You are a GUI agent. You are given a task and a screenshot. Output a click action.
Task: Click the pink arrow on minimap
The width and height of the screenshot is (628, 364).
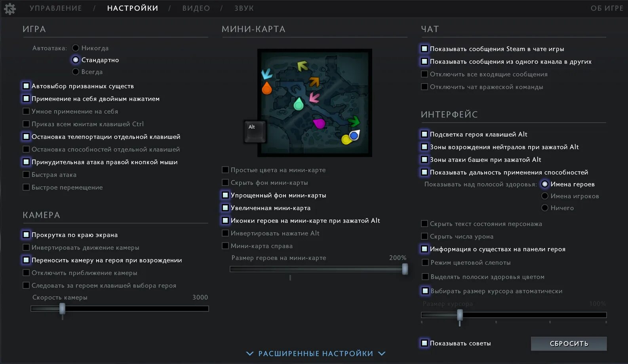point(314,97)
